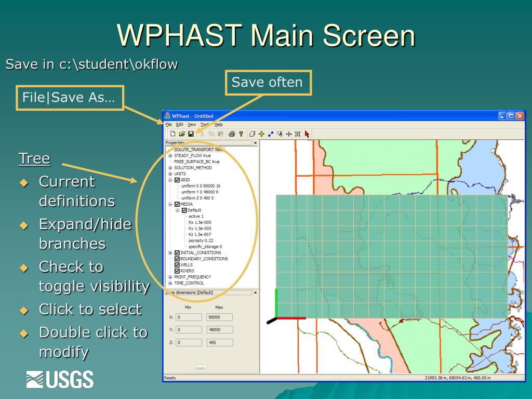Expand the INITIAL_CONDITIONS branch
The height and width of the screenshot is (399, 532).
tap(170, 253)
